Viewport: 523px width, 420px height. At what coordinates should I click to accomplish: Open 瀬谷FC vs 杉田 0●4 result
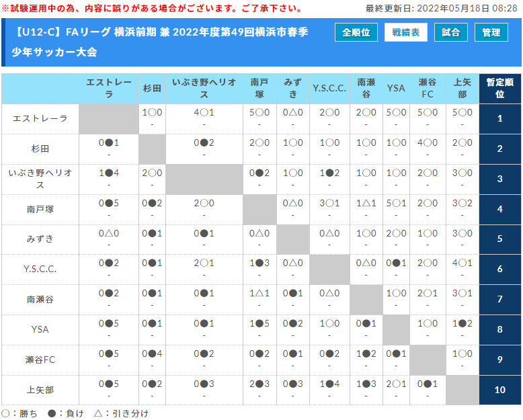(152, 353)
